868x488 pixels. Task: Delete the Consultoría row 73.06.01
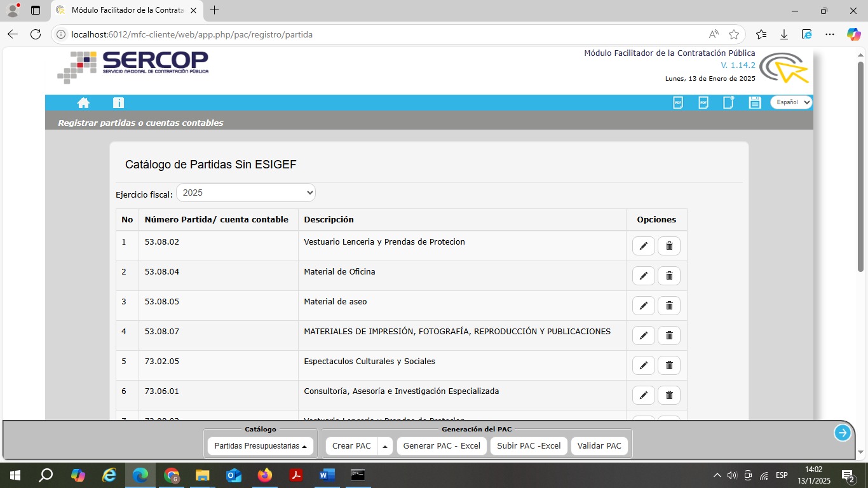[669, 395]
